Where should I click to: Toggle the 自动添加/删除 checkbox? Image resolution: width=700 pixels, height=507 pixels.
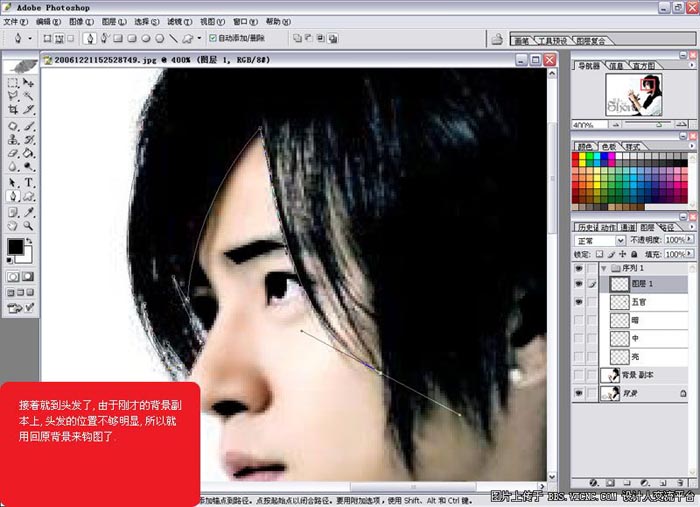[213, 39]
